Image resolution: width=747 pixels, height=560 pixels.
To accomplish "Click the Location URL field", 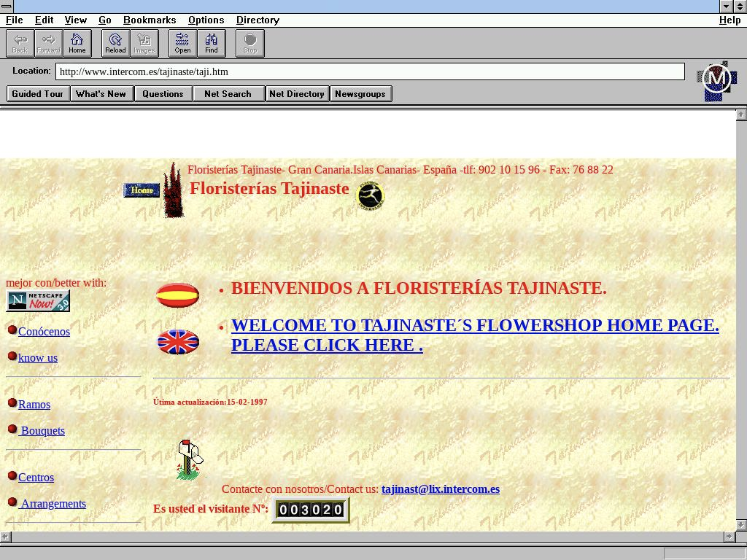I will [x=369, y=71].
